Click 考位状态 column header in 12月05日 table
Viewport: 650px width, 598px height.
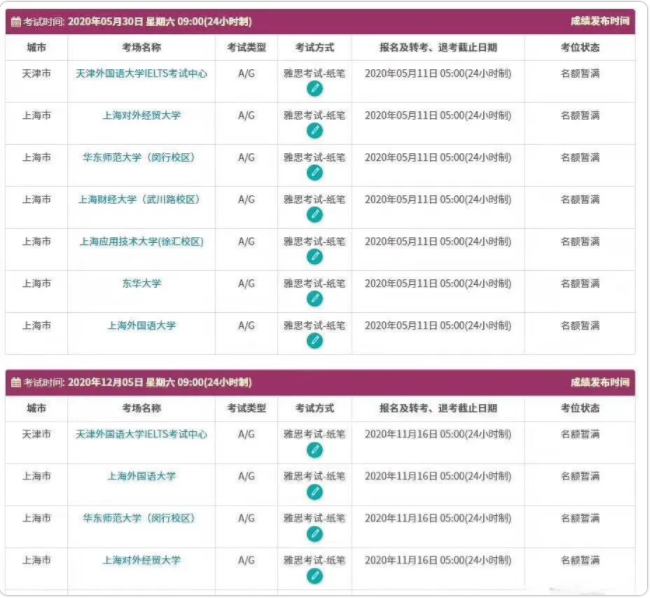(580, 408)
